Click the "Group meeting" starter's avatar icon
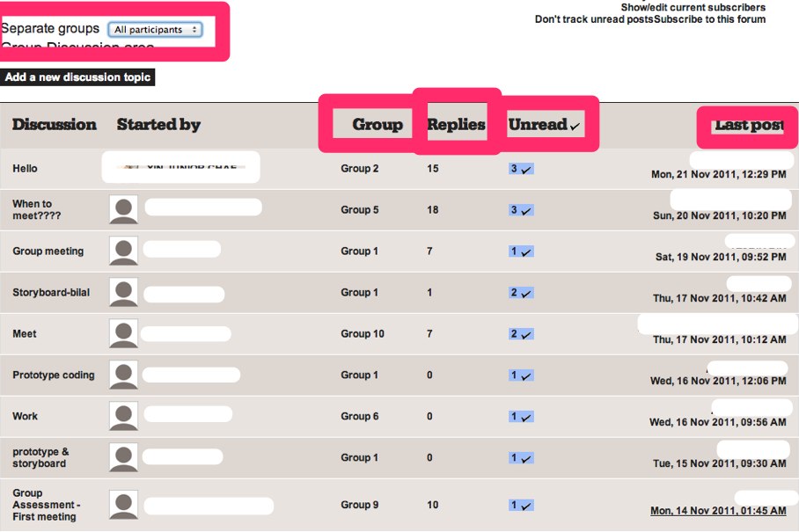The width and height of the screenshot is (799, 532). pos(123,251)
